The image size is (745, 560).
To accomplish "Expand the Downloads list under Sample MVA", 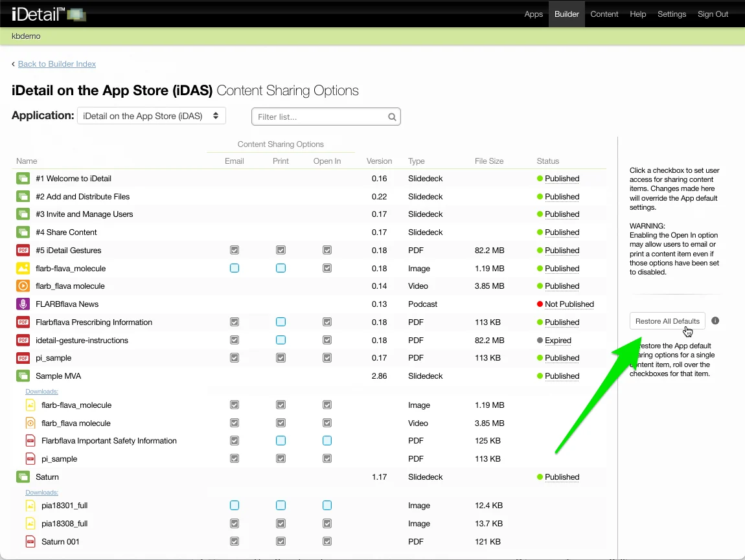I will pyautogui.click(x=41, y=392).
